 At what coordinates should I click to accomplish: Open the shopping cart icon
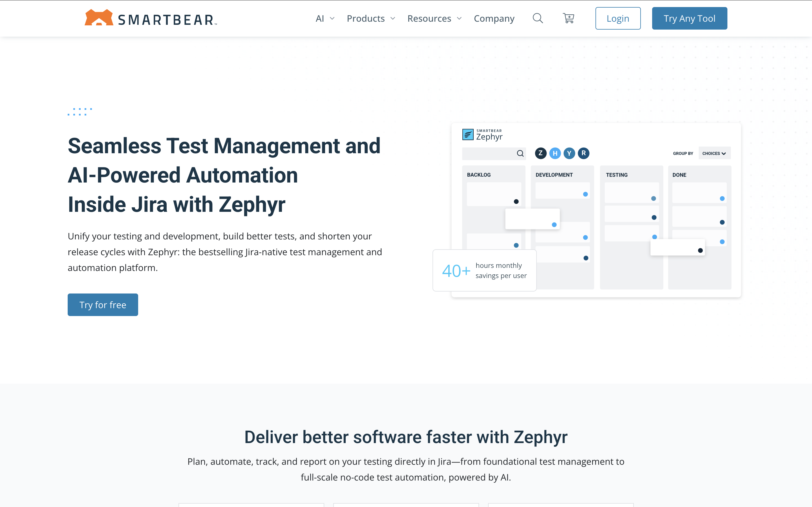pos(568,18)
